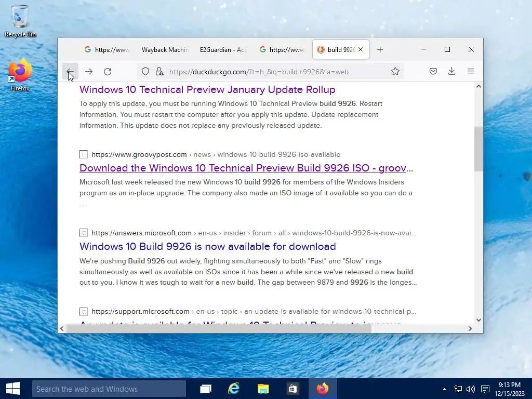Click the Firefox taskbar button
This screenshot has width=532, height=399.
323,389
